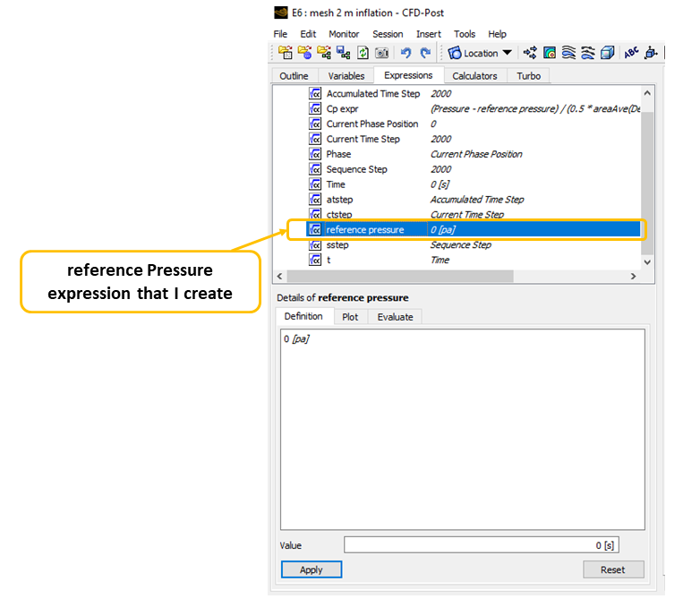Click the Load Session folder icon
The width and height of the screenshot is (683, 616).
[x=324, y=53]
